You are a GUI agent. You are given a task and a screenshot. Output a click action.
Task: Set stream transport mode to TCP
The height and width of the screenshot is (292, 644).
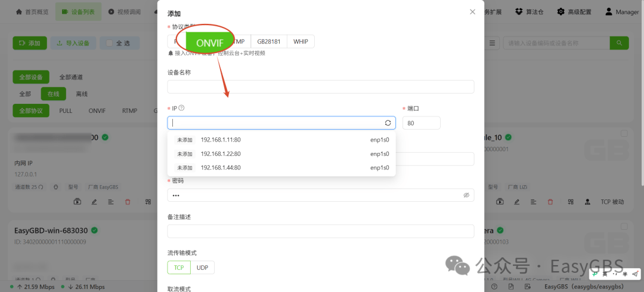coord(179,268)
